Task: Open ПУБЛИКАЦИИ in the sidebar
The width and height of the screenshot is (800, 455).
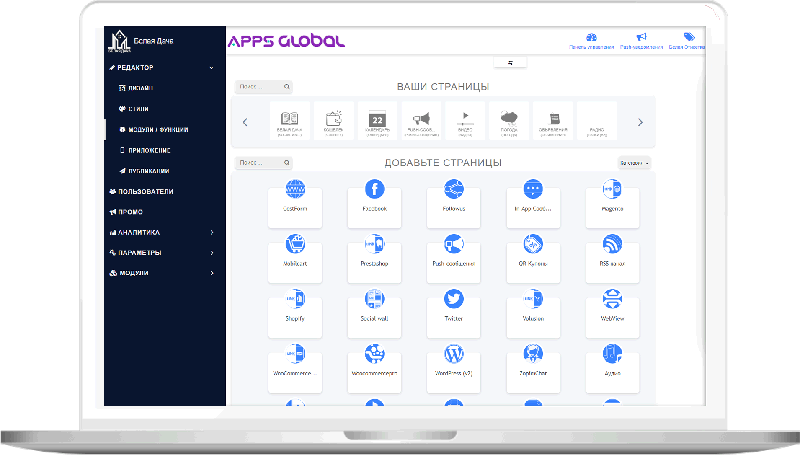Action: tap(144, 171)
